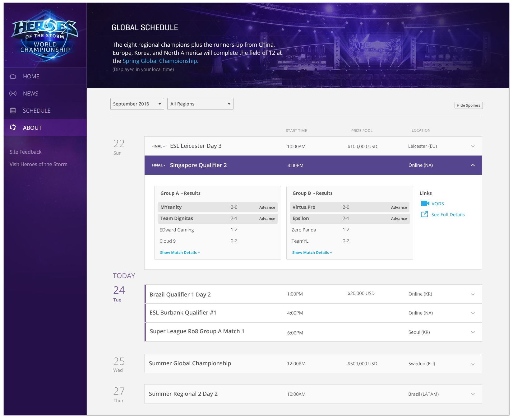Click the Team Dignitas team row
The height and width of the screenshot is (420, 513).
(x=218, y=218)
